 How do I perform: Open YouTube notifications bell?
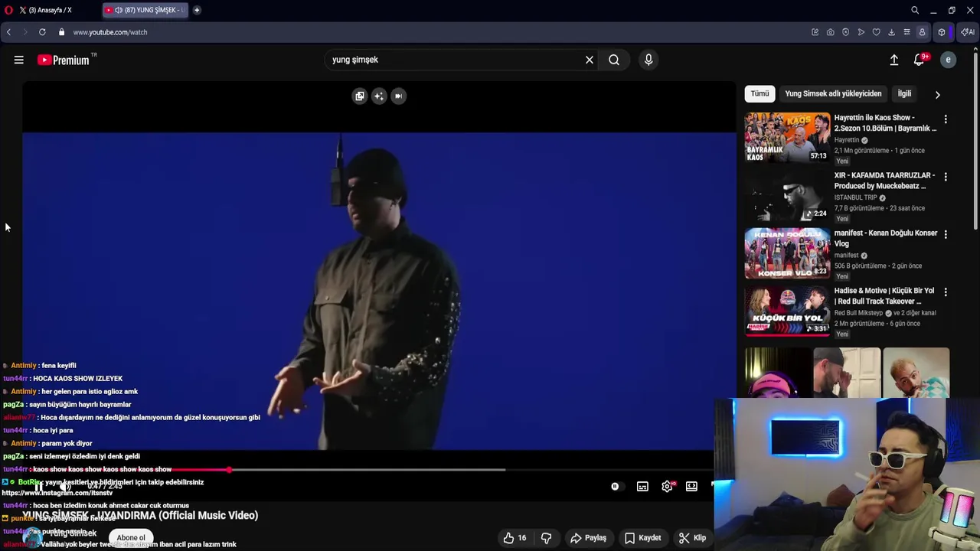(x=919, y=60)
